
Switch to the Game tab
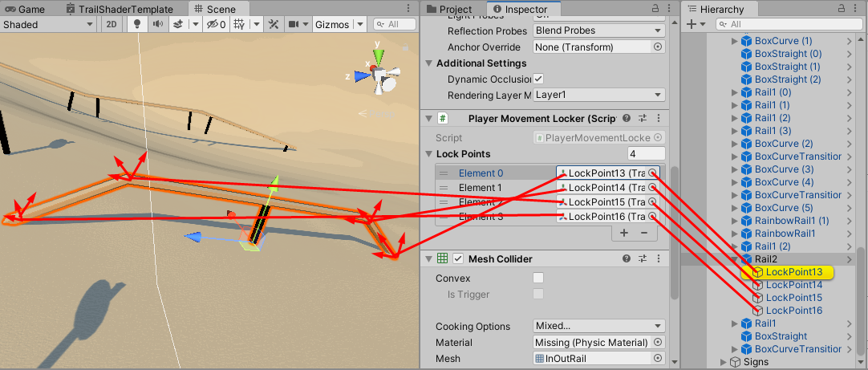26,10
